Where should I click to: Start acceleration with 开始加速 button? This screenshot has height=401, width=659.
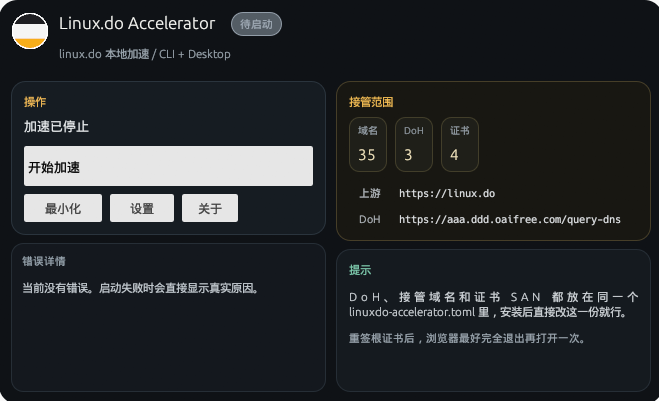tap(169, 166)
